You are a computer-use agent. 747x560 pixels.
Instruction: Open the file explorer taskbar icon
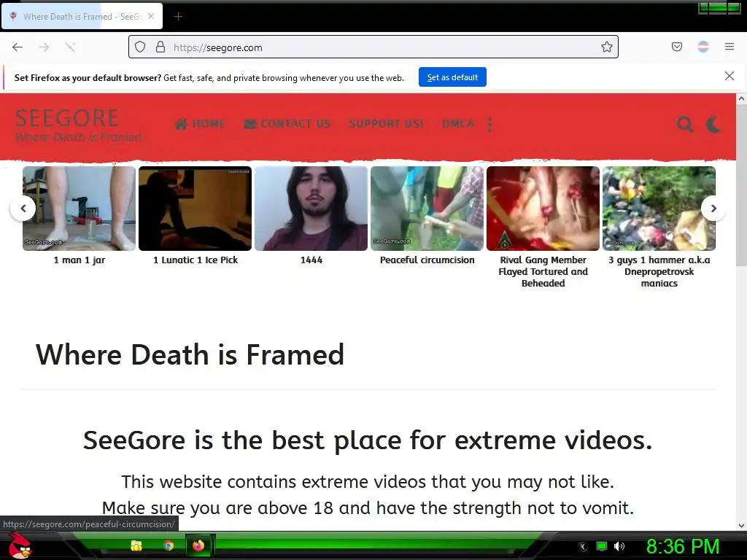(136, 545)
